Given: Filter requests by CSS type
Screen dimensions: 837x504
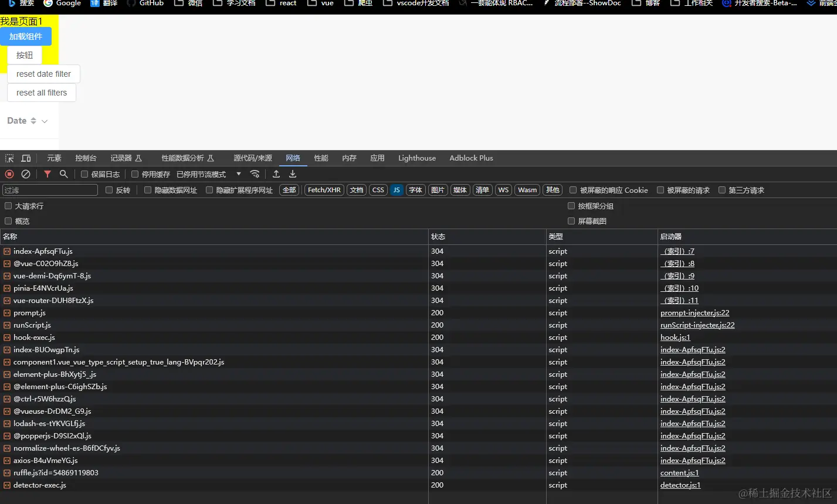Looking at the screenshot, I should 378,190.
